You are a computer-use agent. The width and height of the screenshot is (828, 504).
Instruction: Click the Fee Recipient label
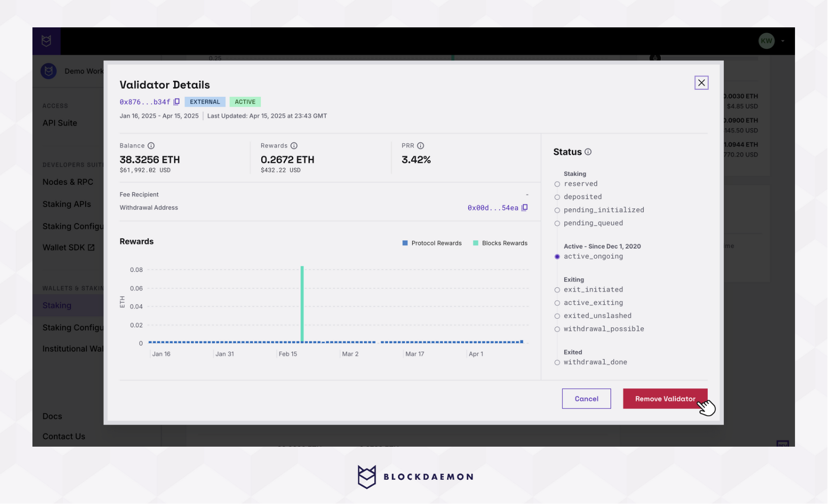pos(139,195)
